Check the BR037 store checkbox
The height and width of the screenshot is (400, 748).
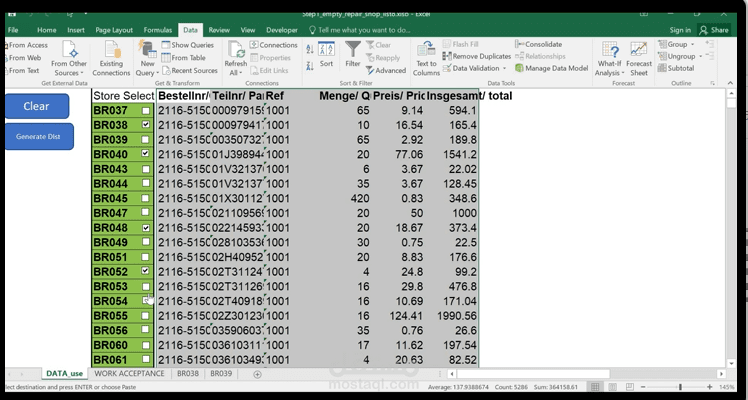146,111
